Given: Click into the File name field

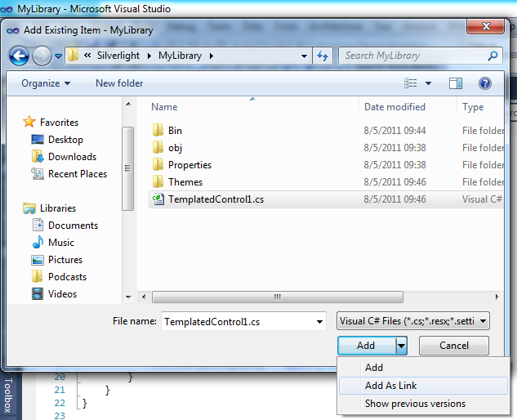Looking at the screenshot, I should click(238, 321).
